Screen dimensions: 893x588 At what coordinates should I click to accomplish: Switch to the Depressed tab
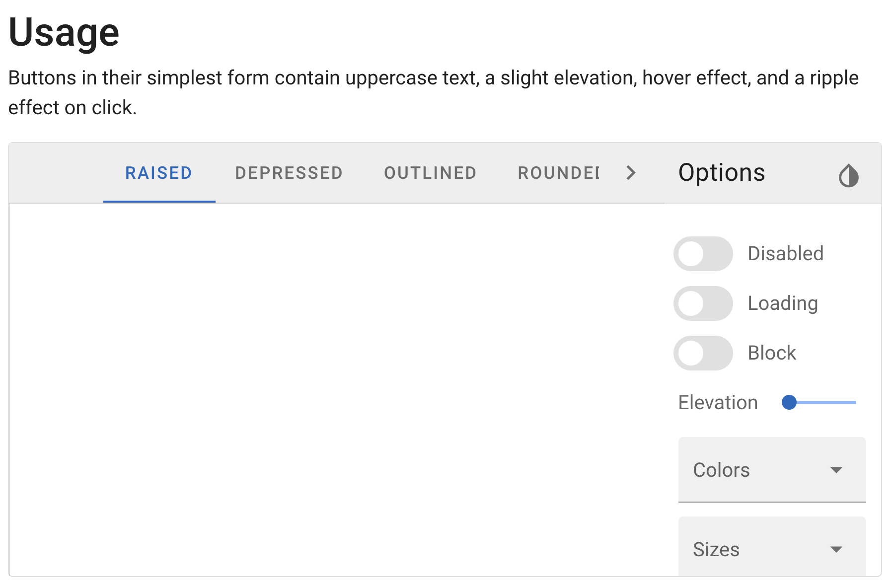click(x=289, y=173)
